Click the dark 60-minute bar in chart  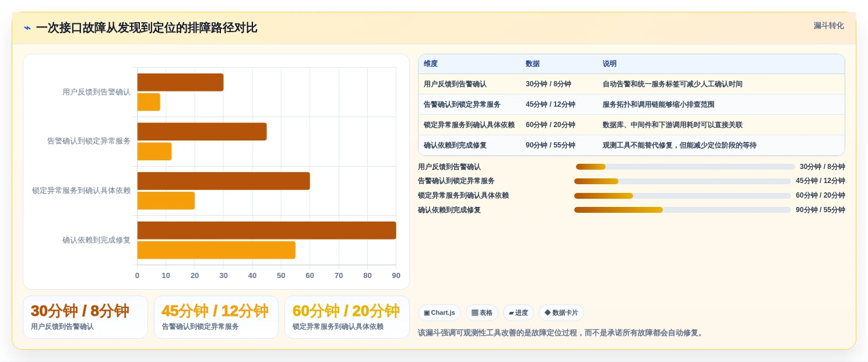[x=223, y=181]
